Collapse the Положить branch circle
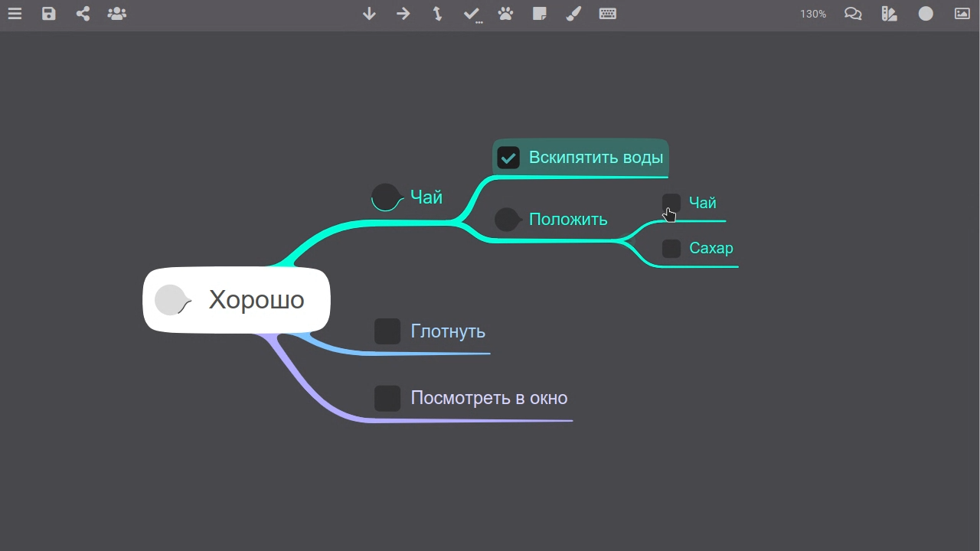Viewport: 980px width, 551px height. point(507,220)
